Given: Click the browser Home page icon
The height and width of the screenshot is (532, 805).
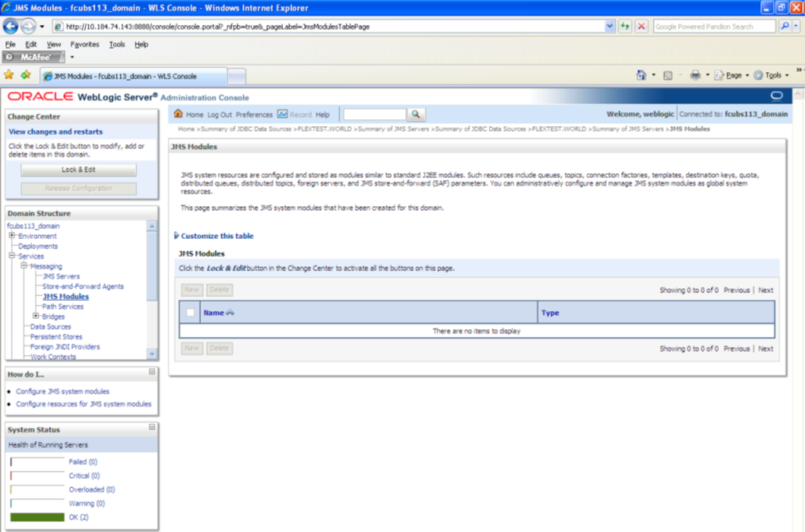Looking at the screenshot, I should pos(641,75).
